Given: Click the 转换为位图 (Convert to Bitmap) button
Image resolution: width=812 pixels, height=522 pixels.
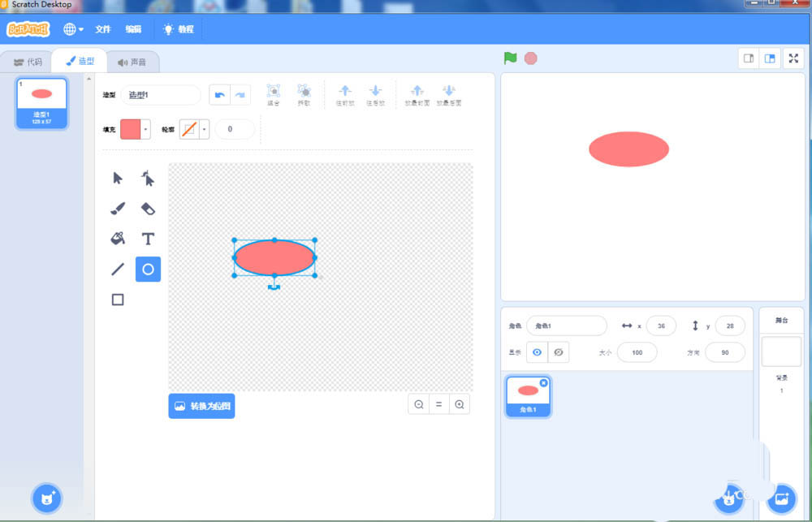Looking at the screenshot, I should click(201, 406).
